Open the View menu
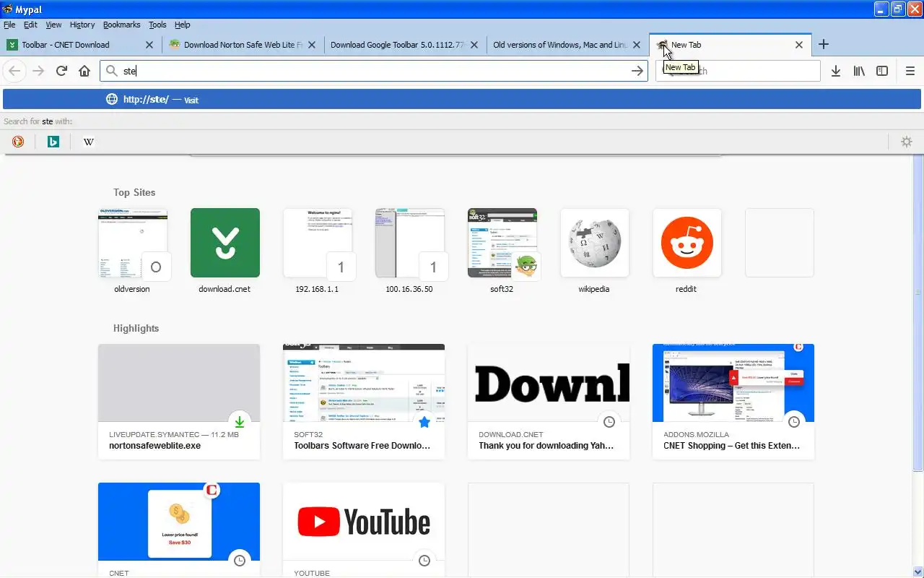This screenshot has width=924, height=578. pos(54,25)
